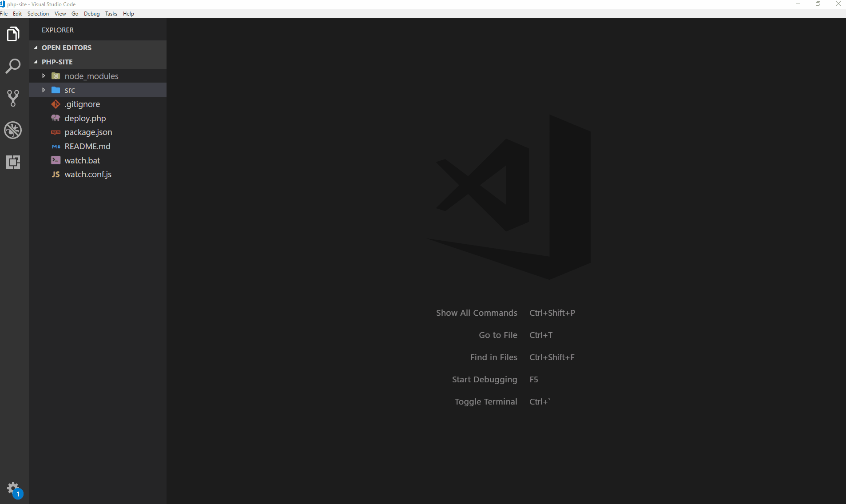This screenshot has height=504, width=846.
Task: Click the node_modules folder icon
Action: click(x=56, y=76)
